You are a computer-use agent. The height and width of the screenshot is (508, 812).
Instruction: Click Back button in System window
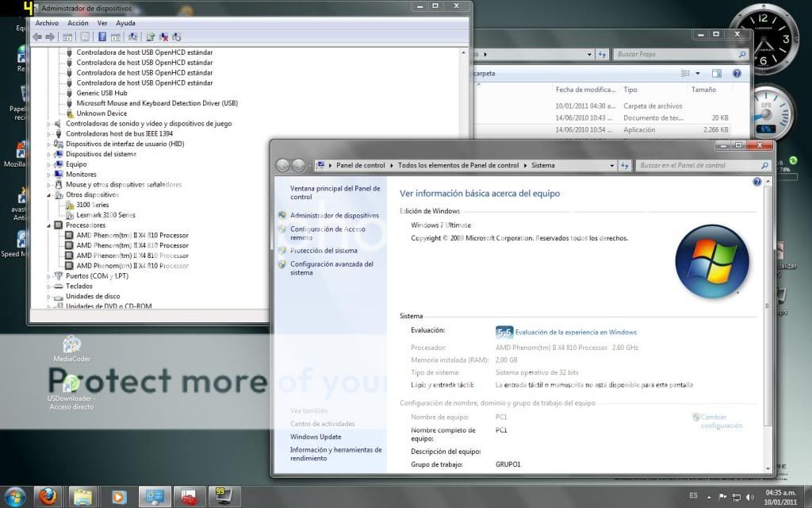pyautogui.click(x=283, y=165)
